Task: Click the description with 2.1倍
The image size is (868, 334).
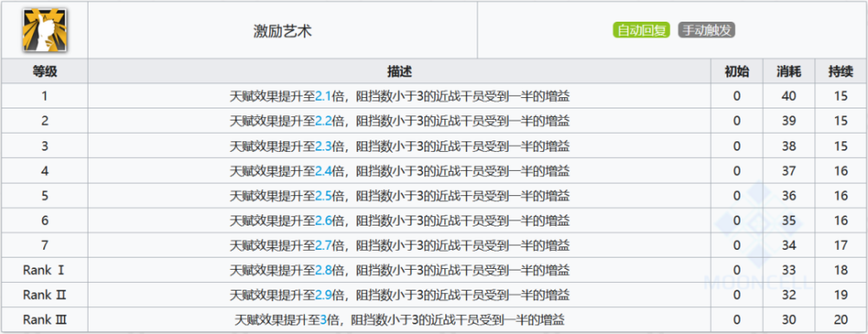Action: (x=399, y=96)
